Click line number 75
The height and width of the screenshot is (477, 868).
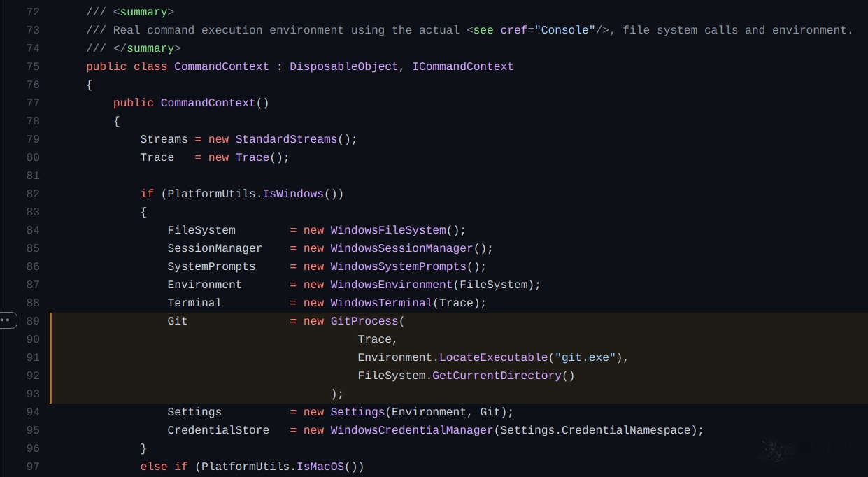33,66
